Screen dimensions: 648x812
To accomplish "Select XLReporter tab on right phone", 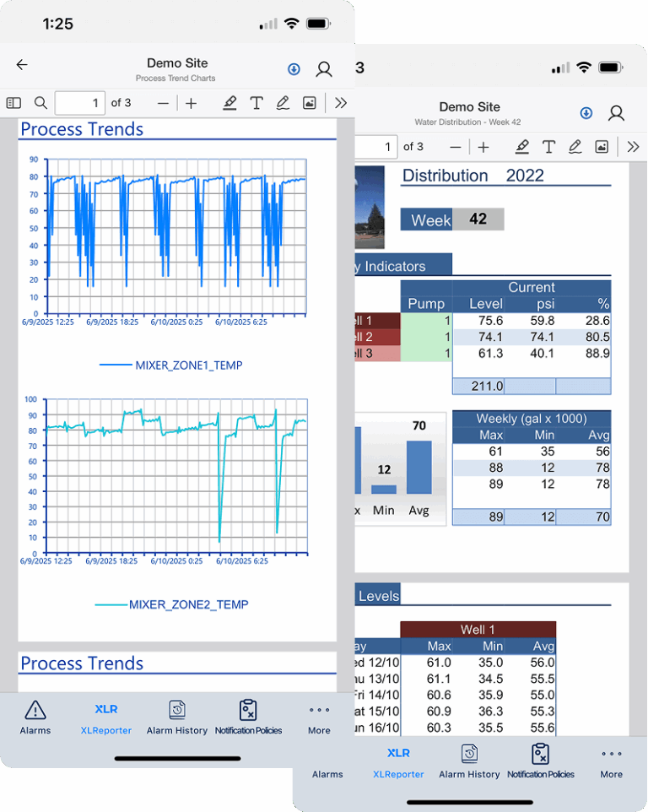I will click(398, 761).
